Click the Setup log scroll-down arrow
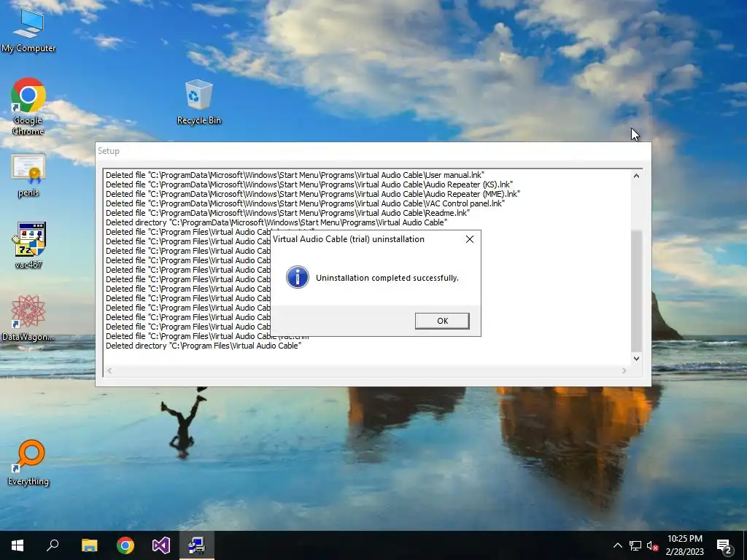Image resolution: width=747 pixels, height=560 pixels. tap(636, 358)
